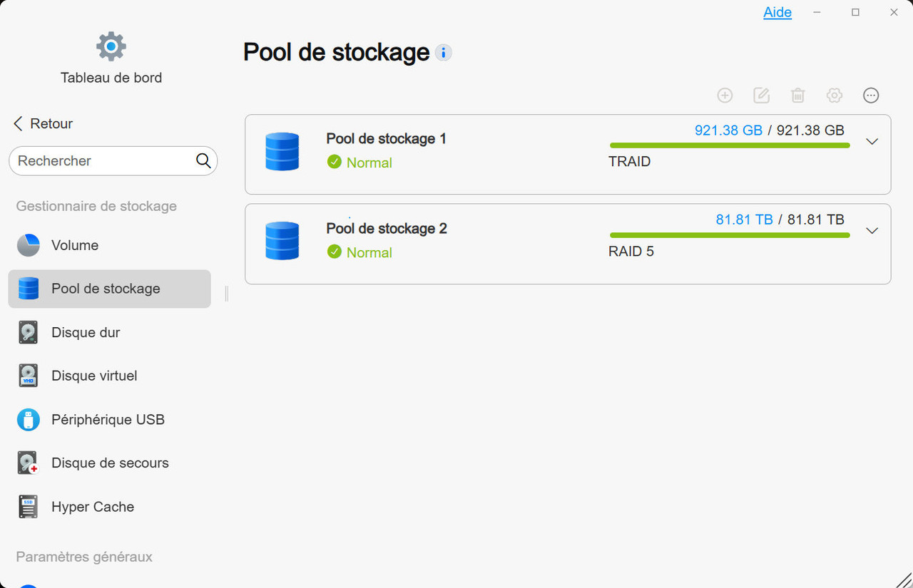Click the TRAID label

629,162
